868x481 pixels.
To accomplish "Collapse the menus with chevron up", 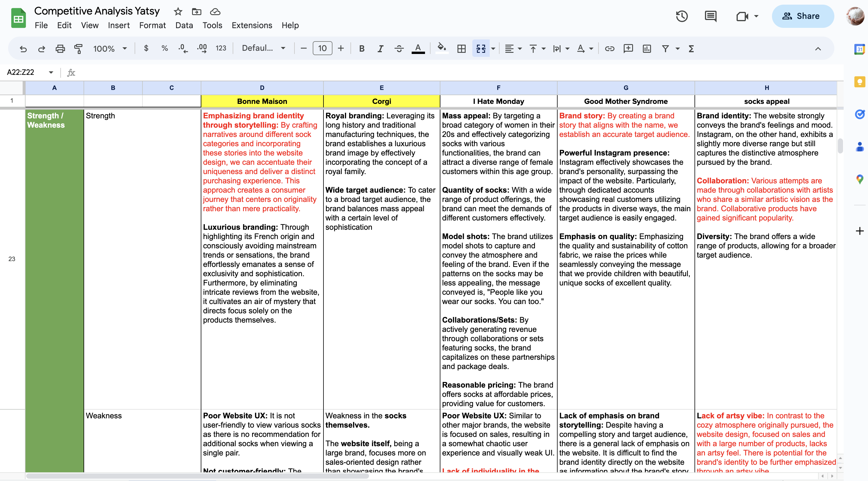I will (x=818, y=48).
